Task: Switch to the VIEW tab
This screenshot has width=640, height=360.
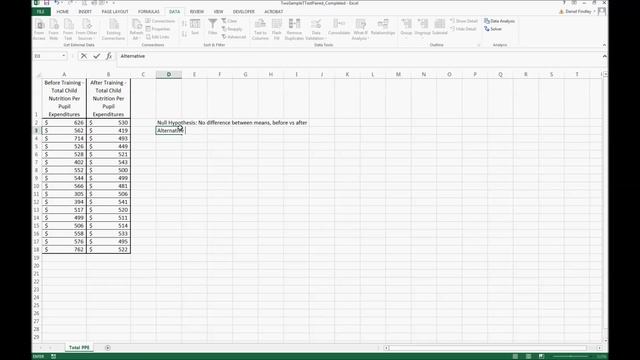Action: pos(218,12)
